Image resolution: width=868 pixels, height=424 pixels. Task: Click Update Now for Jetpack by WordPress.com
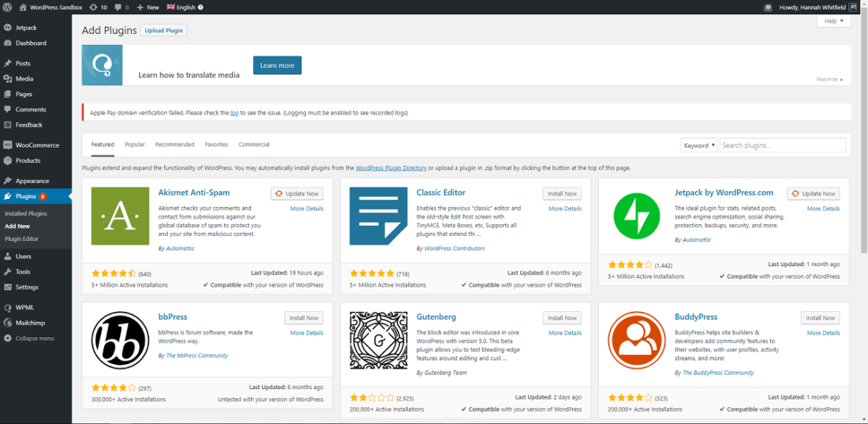pyautogui.click(x=814, y=193)
